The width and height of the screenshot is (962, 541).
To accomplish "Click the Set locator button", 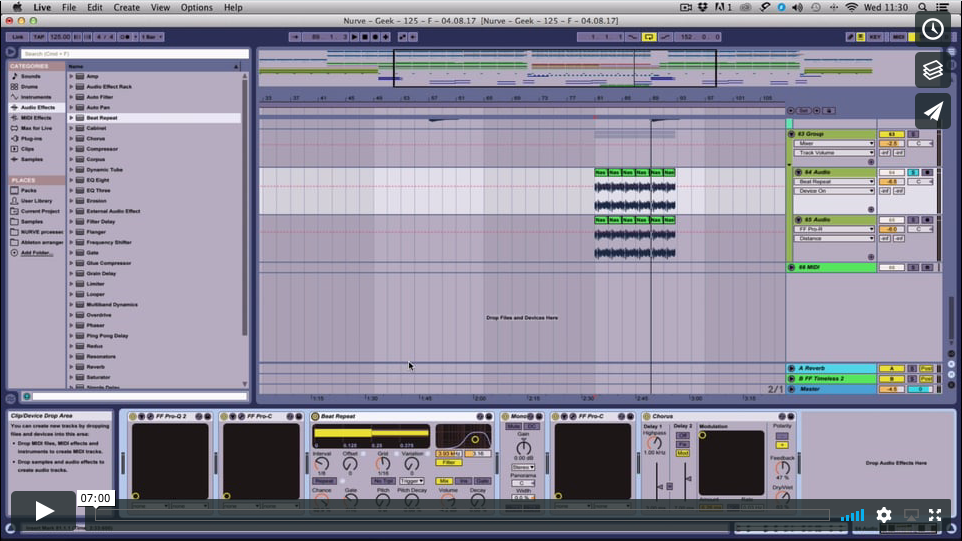I will pos(803,111).
